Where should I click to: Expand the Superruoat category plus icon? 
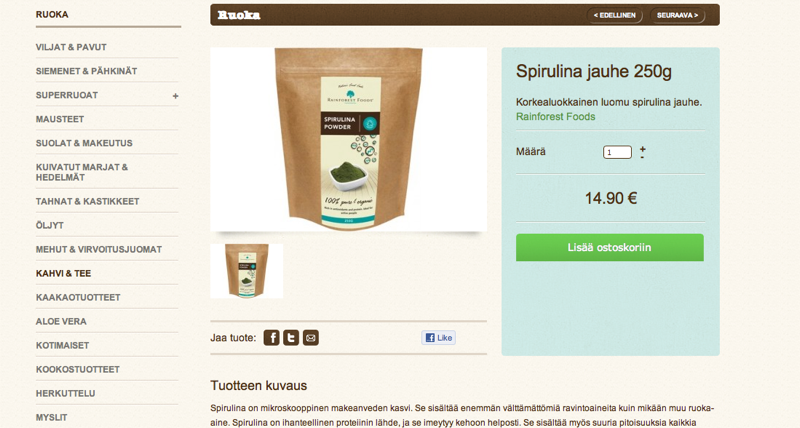(x=176, y=96)
